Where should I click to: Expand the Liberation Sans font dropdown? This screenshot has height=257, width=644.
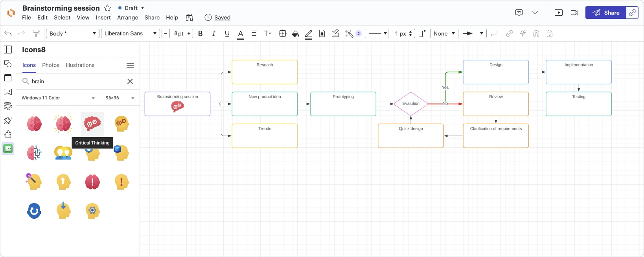coord(130,33)
